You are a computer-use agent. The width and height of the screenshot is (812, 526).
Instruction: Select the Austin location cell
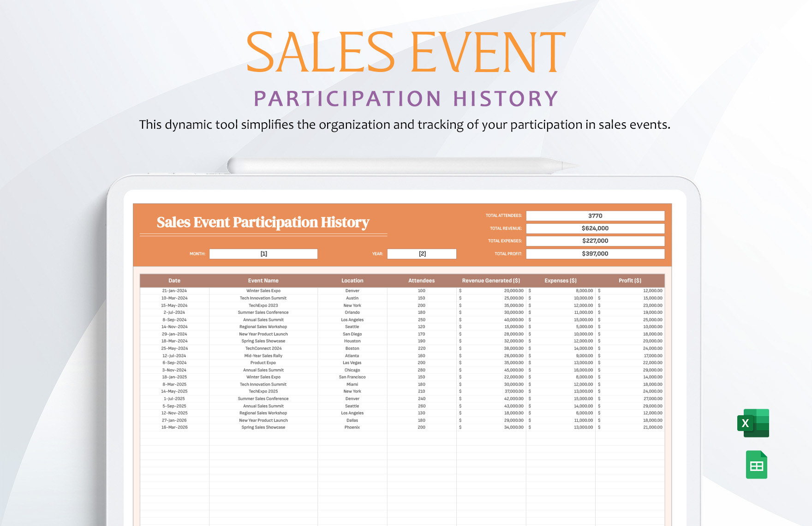[x=352, y=298]
